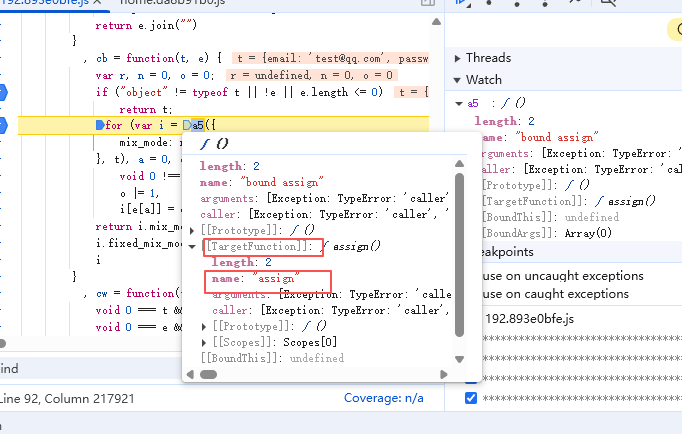Collapse [[TargetFunction]] node in hover popup
Viewport: 682px width, 434px height.
coord(192,247)
